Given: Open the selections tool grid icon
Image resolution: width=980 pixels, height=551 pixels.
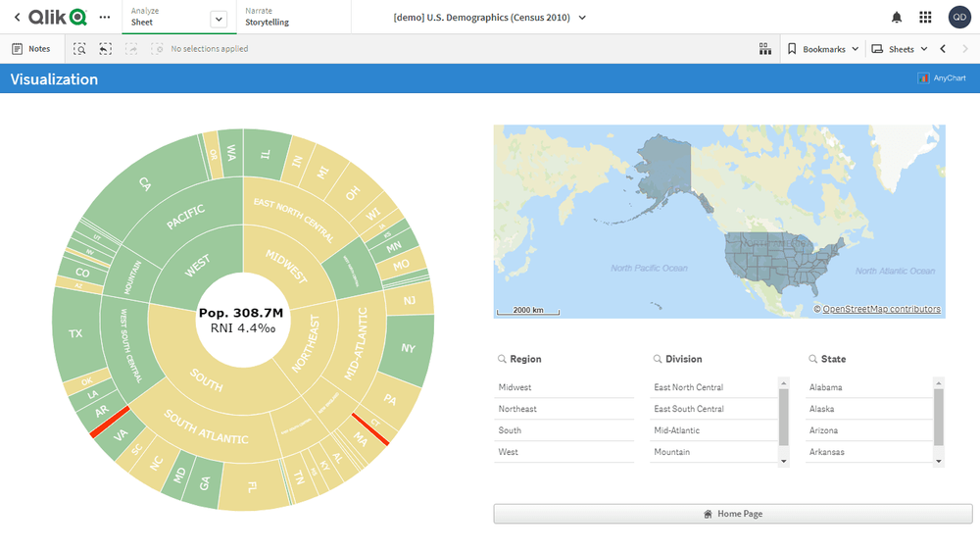Looking at the screenshot, I should (x=764, y=49).
